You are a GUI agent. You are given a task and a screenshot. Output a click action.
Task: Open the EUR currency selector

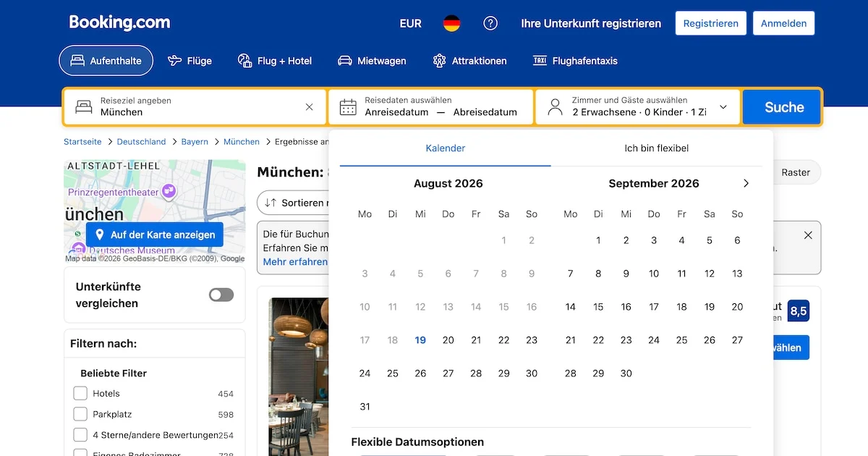pyautogui.click(x=410, y=23)
